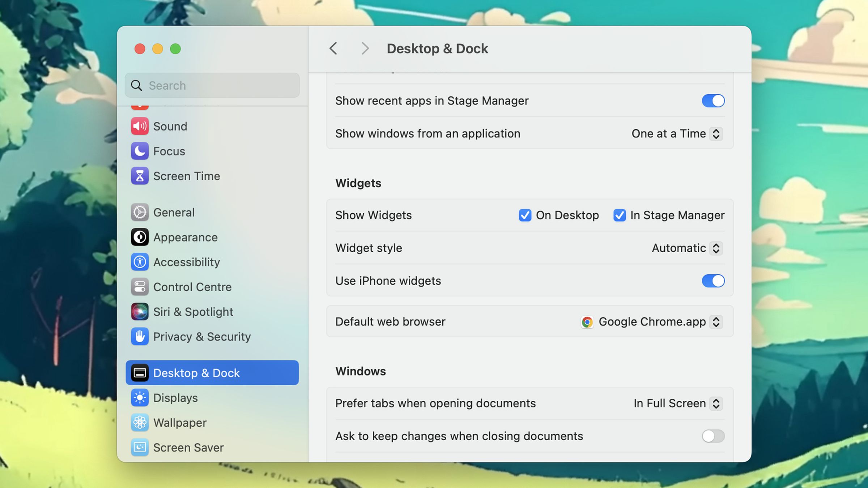
Task: Navigate back using back arrow button
Action: click(x=333, y=49)
